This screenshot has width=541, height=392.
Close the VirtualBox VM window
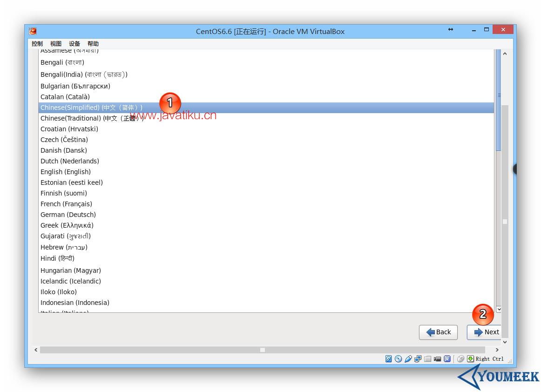[x=503, y=29]
